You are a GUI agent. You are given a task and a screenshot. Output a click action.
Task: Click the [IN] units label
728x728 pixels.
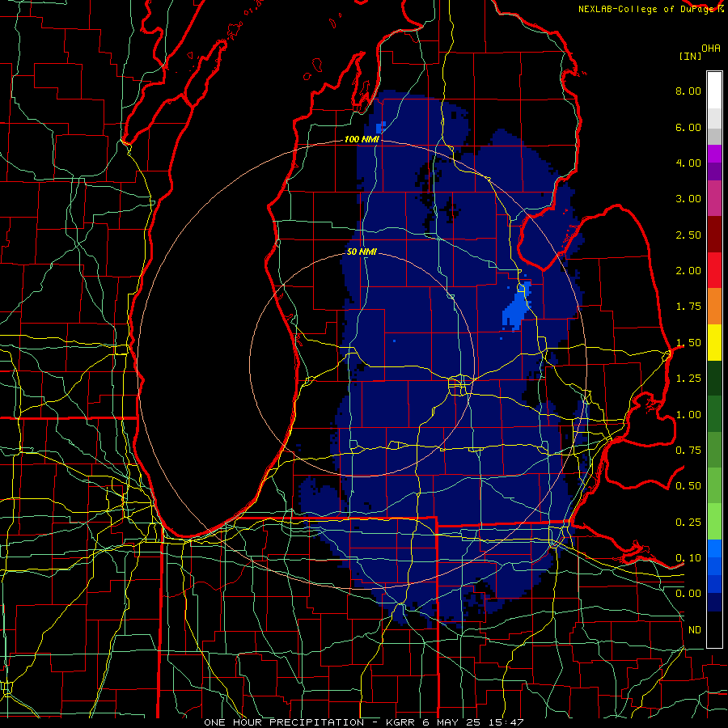tap(691, 56)
